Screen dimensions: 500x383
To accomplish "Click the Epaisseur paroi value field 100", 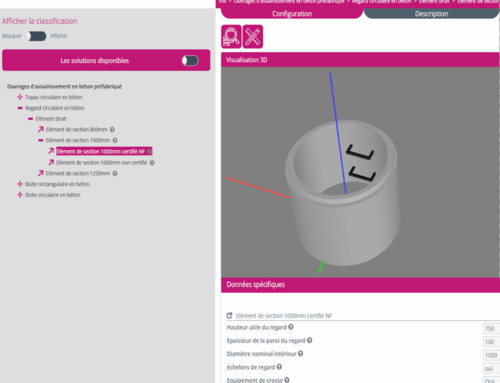I will 491,342.
